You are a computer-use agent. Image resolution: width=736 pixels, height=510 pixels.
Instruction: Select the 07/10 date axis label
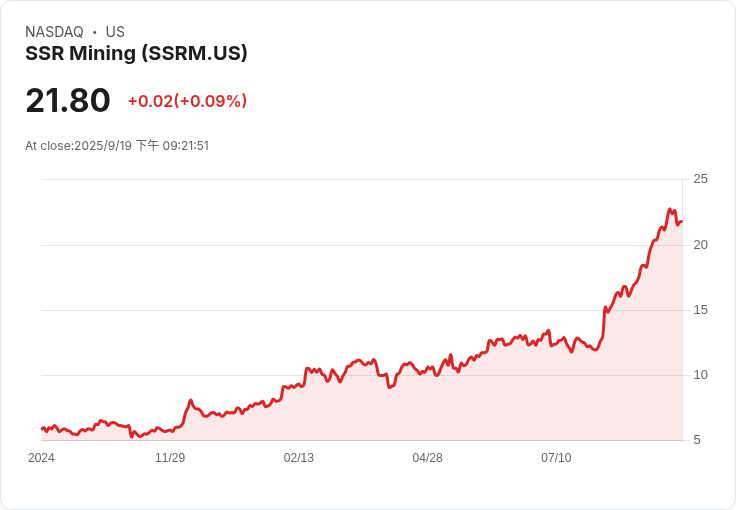[x=556, y=458]
